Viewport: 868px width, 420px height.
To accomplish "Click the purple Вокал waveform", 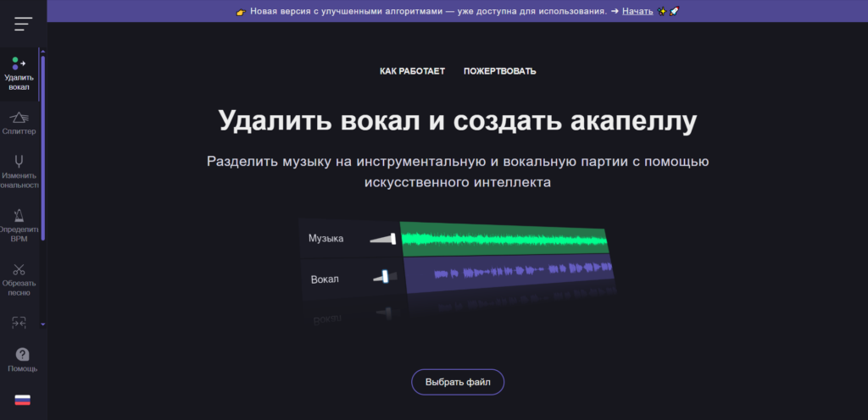I will tap(509, 273).
